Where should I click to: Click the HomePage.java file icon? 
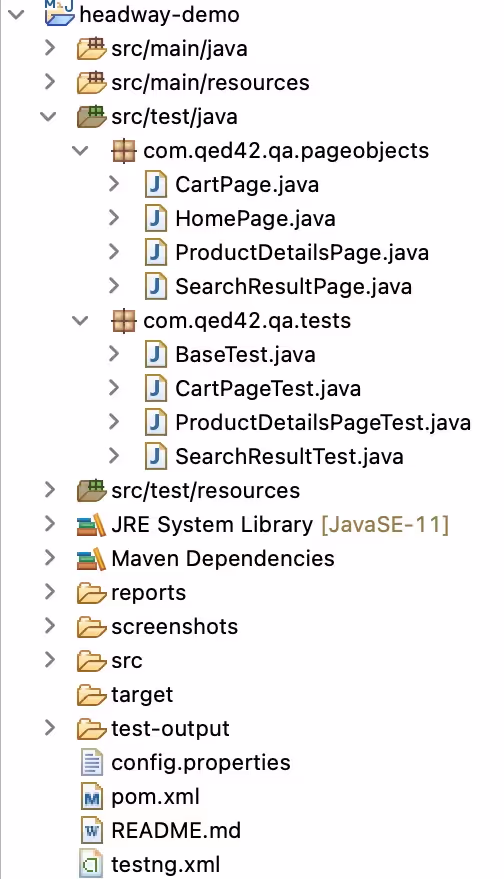[x=155, y=219]
